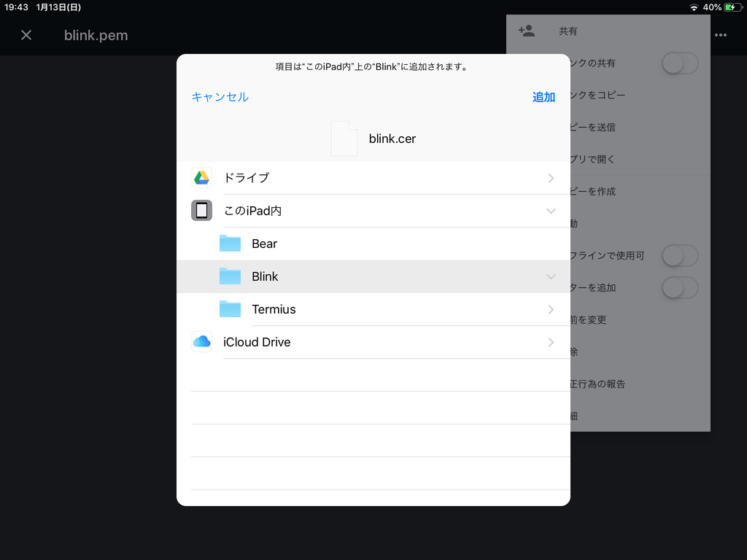Select the Termius folder name
This screenshot has width=747, height=560.
click(x=274, y=309)
